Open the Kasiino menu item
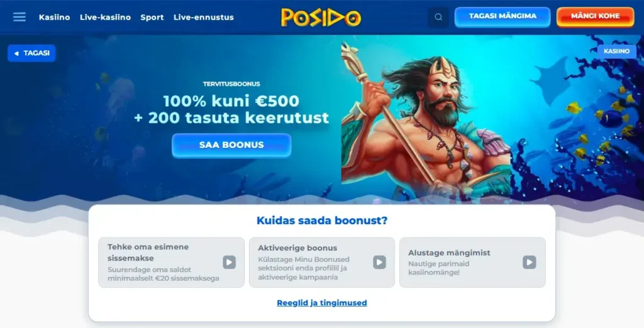This screenshot has height=328, width=644. tap(54, 17)
